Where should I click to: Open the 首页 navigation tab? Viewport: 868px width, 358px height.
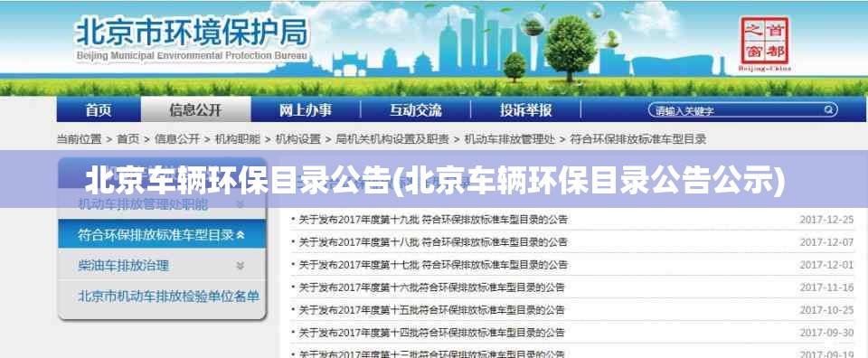coord(99,109)
